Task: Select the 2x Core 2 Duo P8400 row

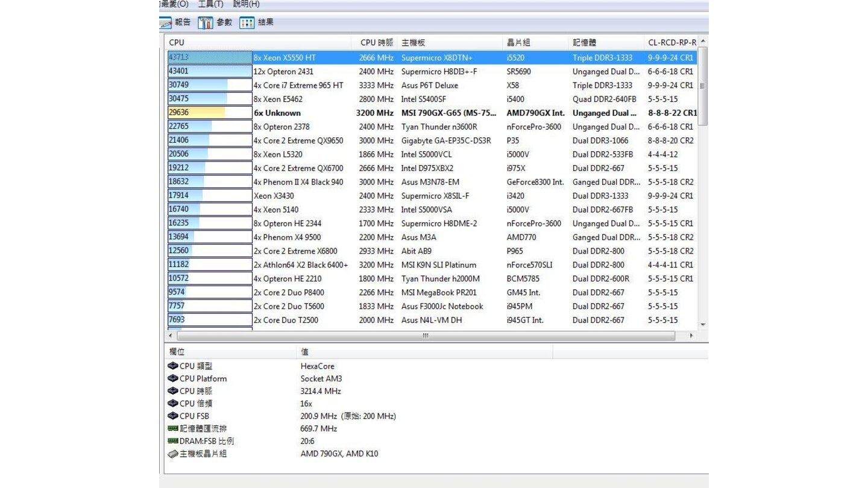Action: (x=432, y=293)
